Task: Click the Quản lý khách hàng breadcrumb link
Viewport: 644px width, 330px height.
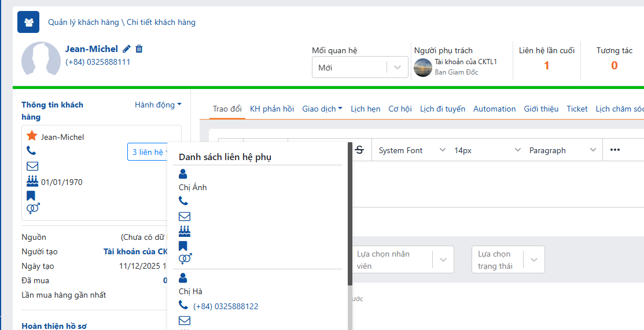Action: [x=83, y=23]
